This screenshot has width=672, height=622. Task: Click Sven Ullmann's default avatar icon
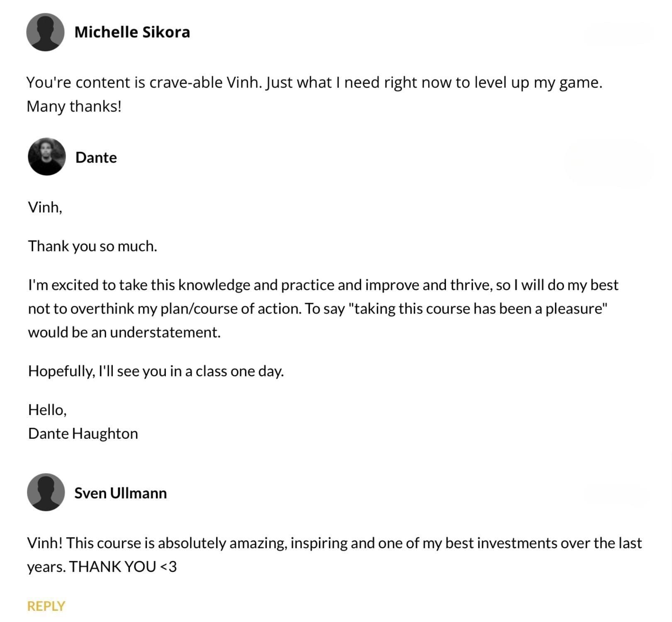(x=46, y=492)
